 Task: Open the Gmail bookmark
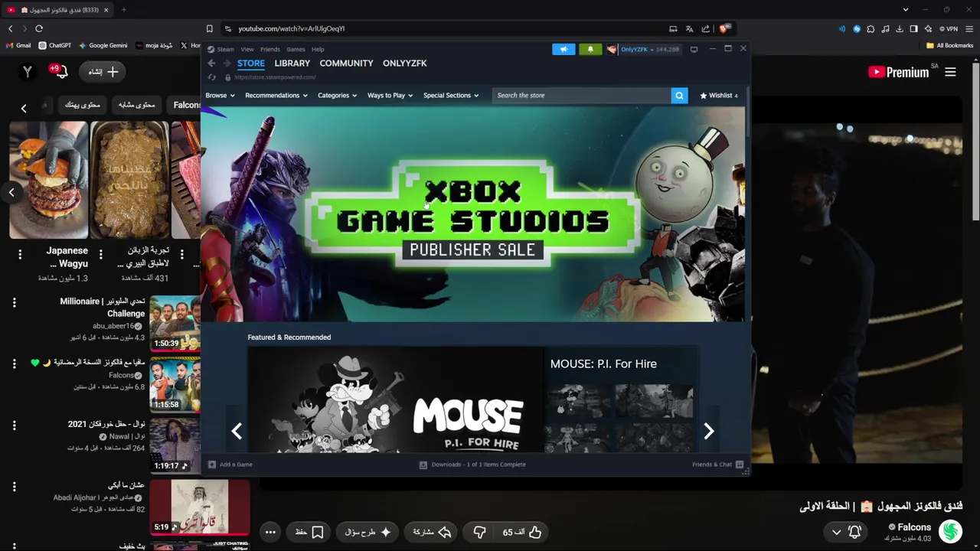tap(18, 46)
